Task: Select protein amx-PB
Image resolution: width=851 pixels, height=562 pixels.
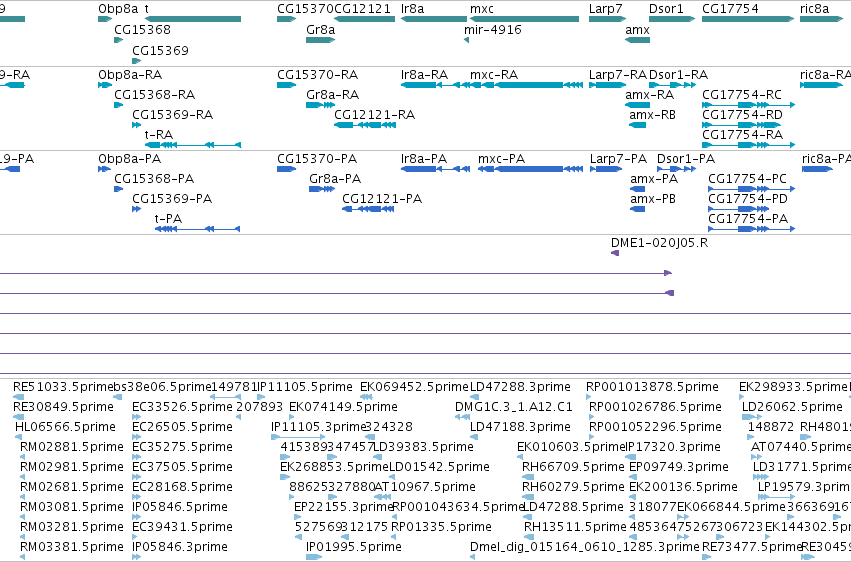Action: 653,199
